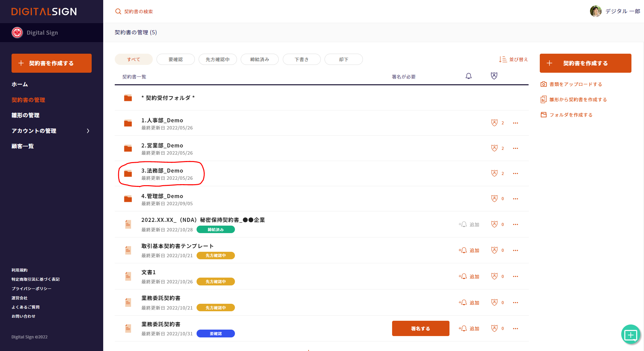This screenshot has height=351, width=644.
Task: Click the green chat widget icon
Action: coord(630,335)
